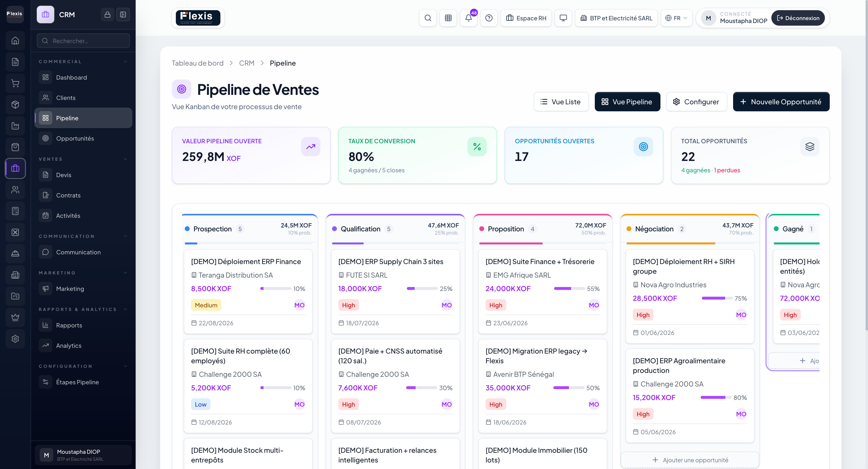Focus the Rechercher sidebar search field

pyautogui.click(x=83, y=41)
